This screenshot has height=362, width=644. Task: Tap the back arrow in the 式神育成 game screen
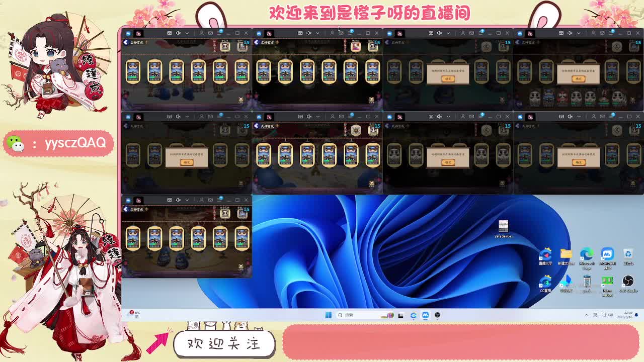click(126, 42)
